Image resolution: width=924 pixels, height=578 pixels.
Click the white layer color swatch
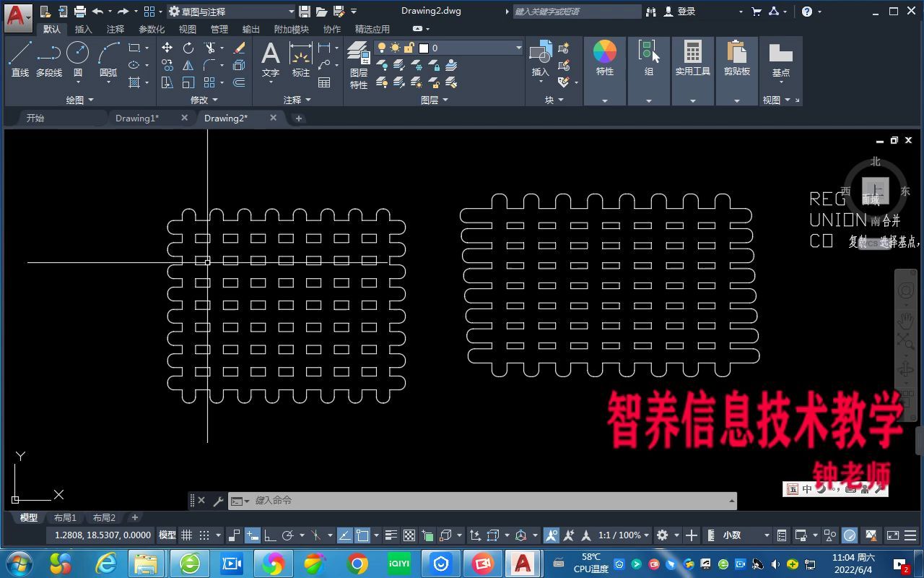tap(423, 48)
